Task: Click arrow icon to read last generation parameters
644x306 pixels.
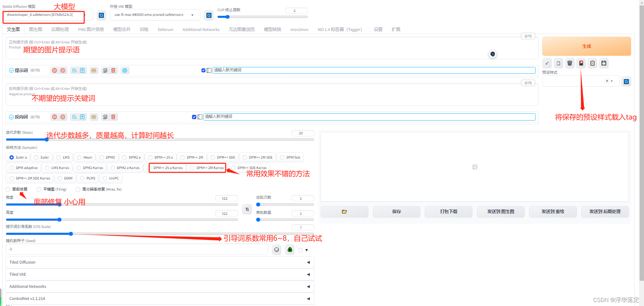Action: point(547,63)
